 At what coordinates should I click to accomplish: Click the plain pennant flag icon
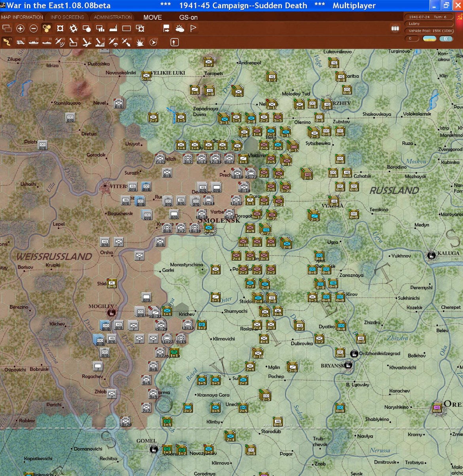tap(193, 28)
